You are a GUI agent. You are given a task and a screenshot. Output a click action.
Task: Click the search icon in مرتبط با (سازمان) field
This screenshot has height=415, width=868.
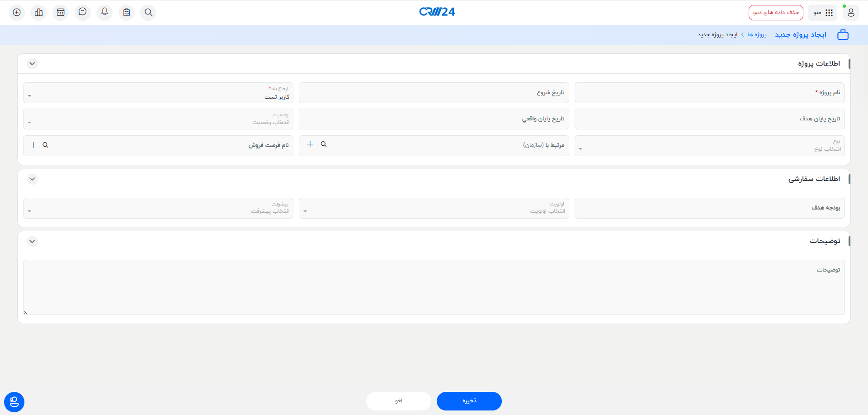324,144
